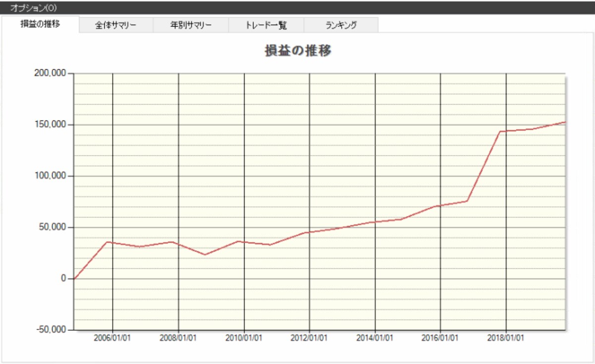Click the 2012/01/01 x-axis date label
595x364 pixels.
pos(309,338)
